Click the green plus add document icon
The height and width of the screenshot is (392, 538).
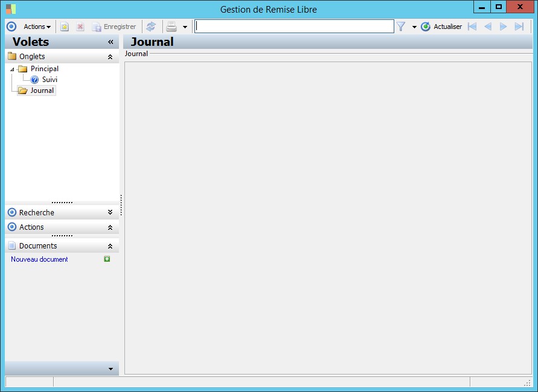(107, 259)
